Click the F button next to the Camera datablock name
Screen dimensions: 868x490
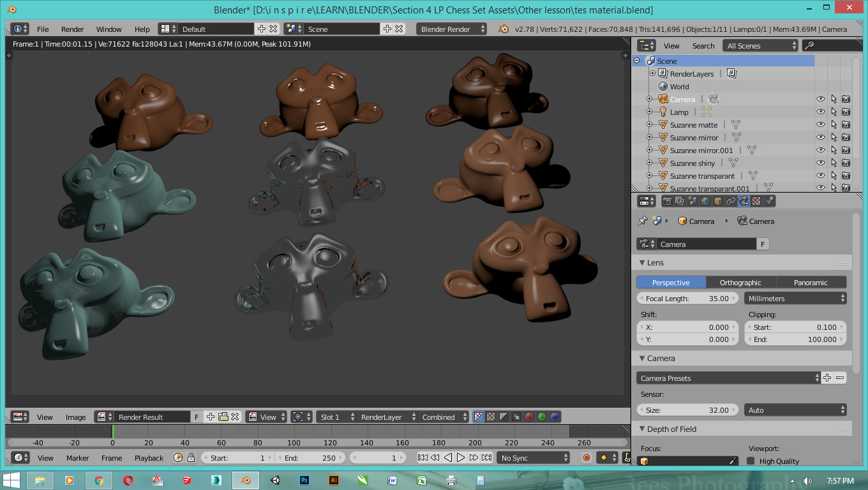click(x=764, y=244)
